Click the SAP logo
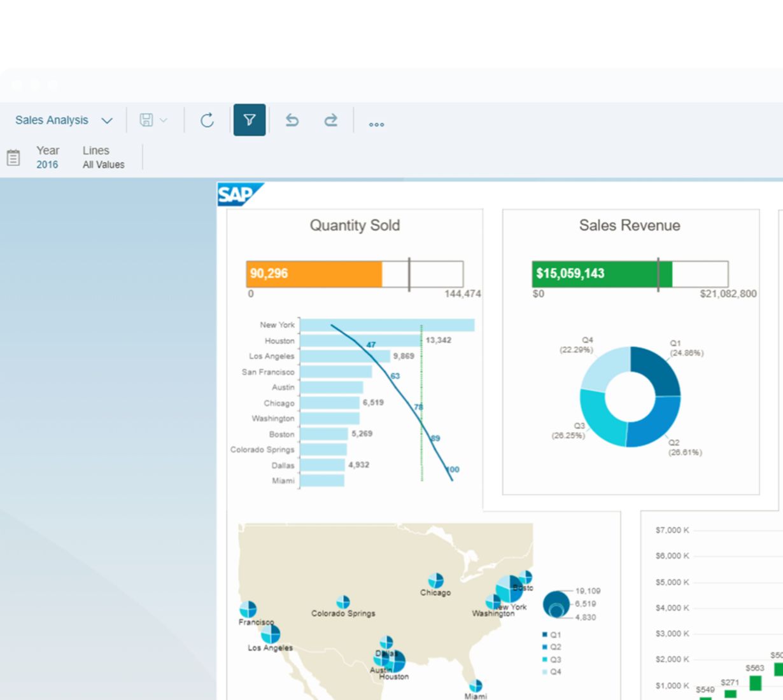The image size is (783, 700). point(239,194)
